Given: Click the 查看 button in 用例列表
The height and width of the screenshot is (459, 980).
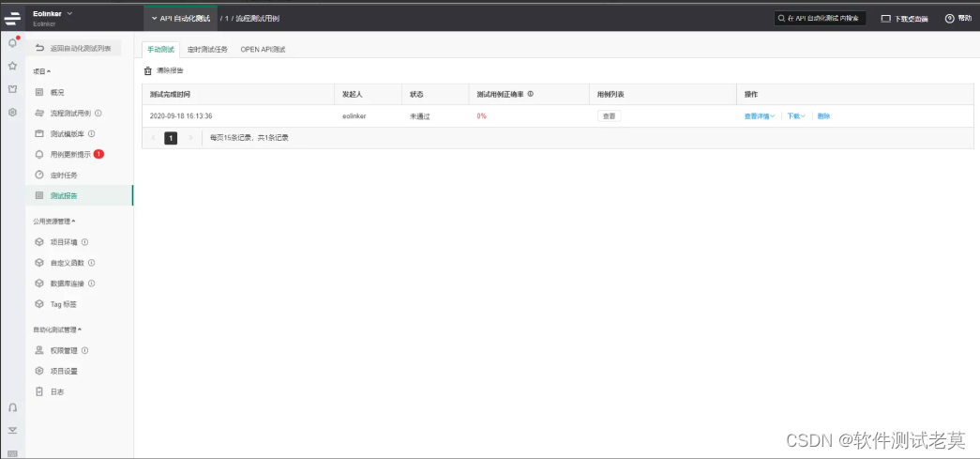Looking at the screenshot, I should point(609,116).
